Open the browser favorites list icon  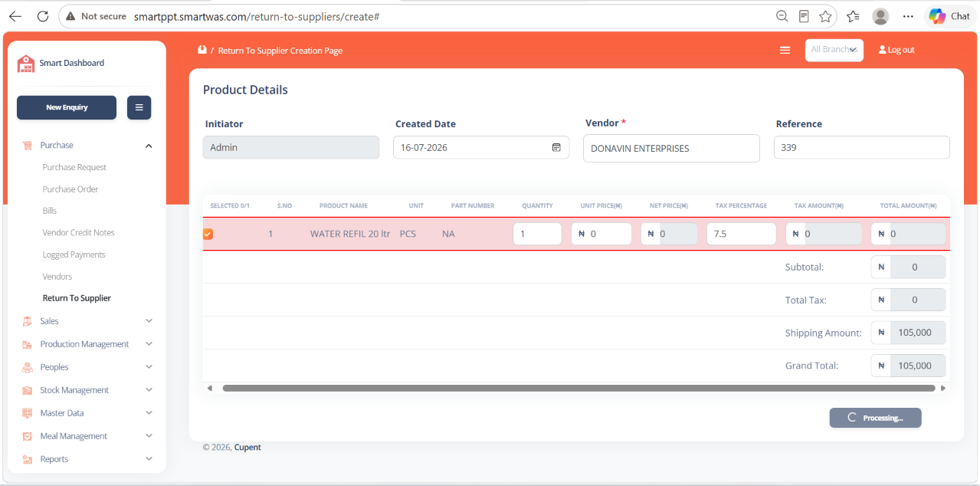tap(853, 16)
